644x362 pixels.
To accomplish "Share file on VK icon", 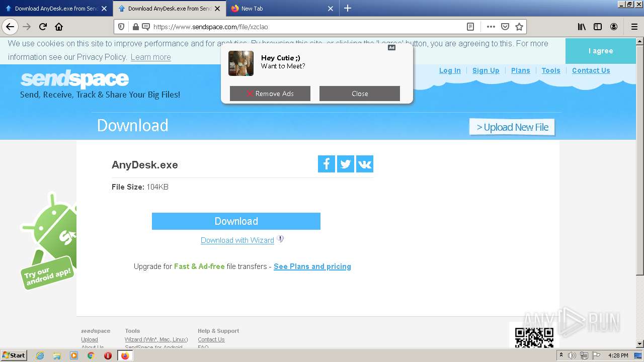I will coord(365,164).
